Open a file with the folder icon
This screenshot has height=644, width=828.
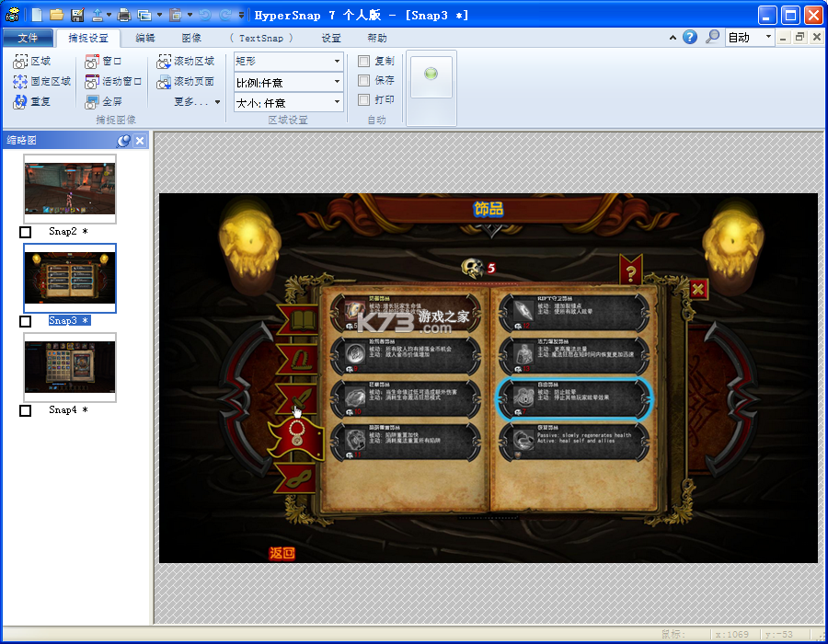pyautogui.click(x=56, y=15)
